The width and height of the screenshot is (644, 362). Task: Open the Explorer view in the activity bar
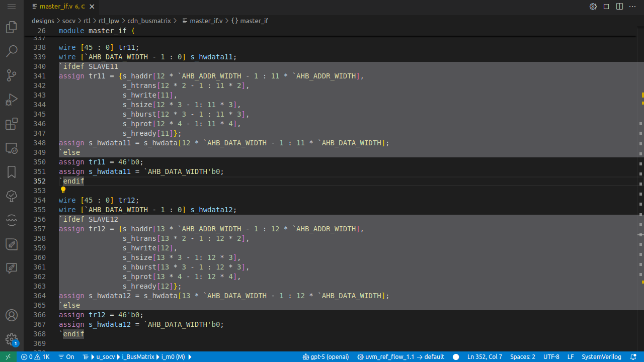11,27
